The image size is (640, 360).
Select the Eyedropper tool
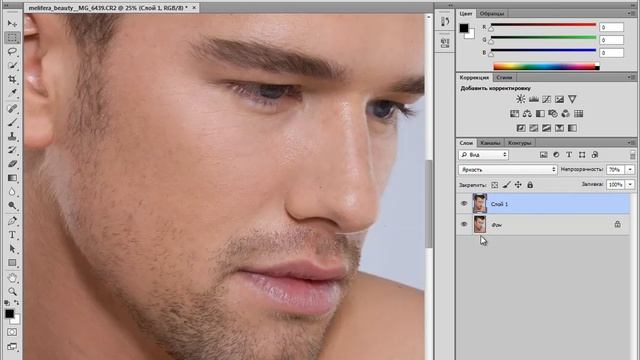pos(12,93)
